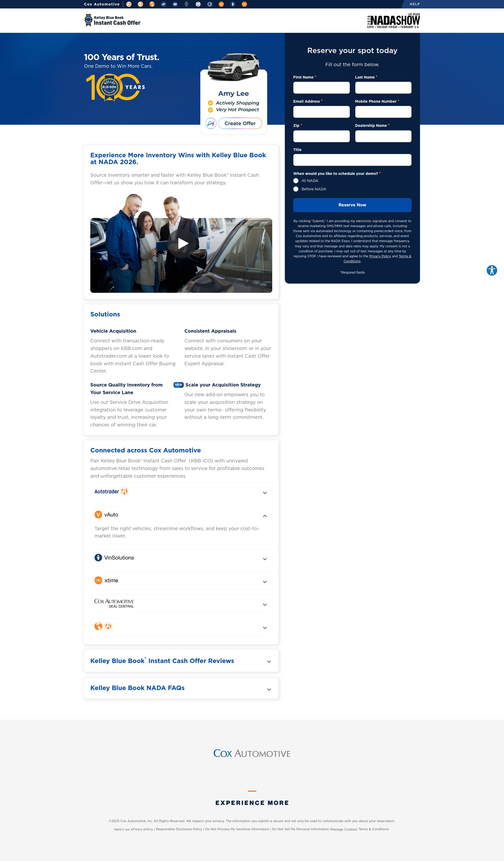The height and width of the screenshot is (861, 504).
Task: Focus the Last Name field
Action: pyautogui.click(x=383, y=88)
